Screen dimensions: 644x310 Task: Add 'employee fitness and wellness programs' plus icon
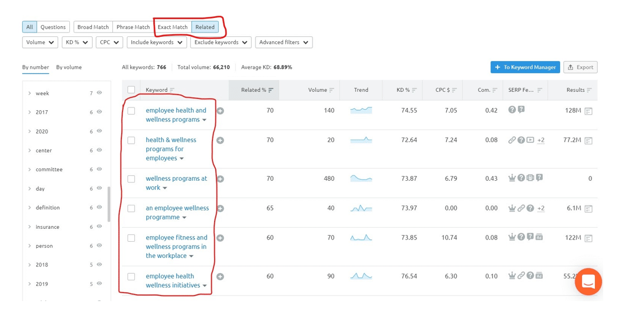click(220, 238)
